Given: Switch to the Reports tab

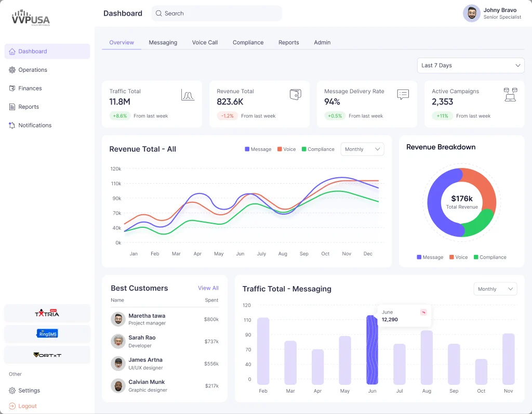Looking at the screenshot, I should (289, 43).
